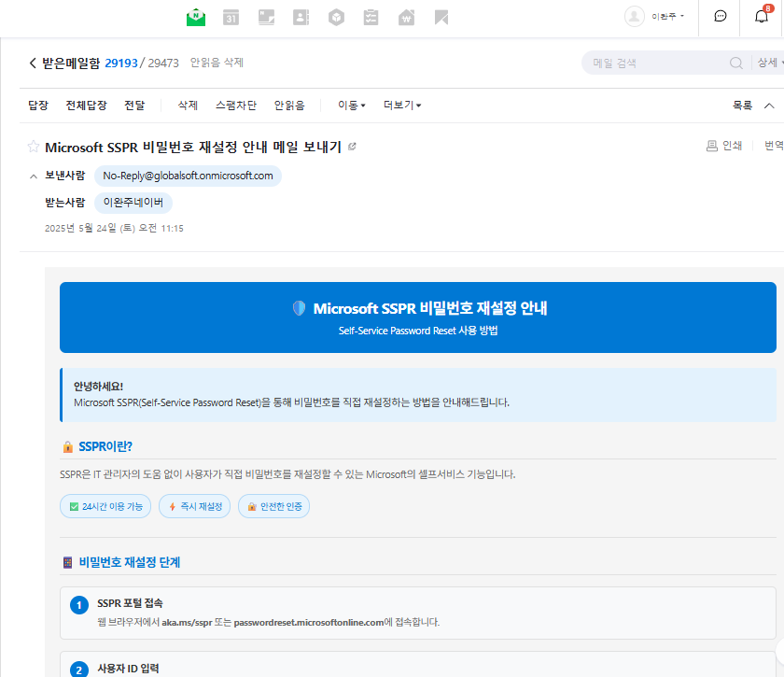Open the notifications bell icon
This screenshot has height=677, width=784.
tap(761, 17)
